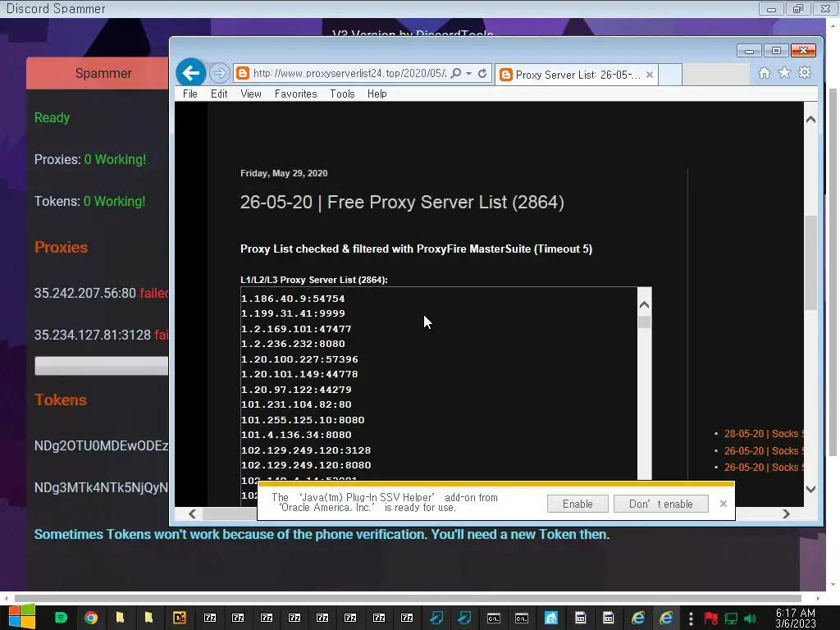Screen dimensions: 840x630
Task: Select proxy entry 102.129.249.120:3128
Action: pos(306,450)
